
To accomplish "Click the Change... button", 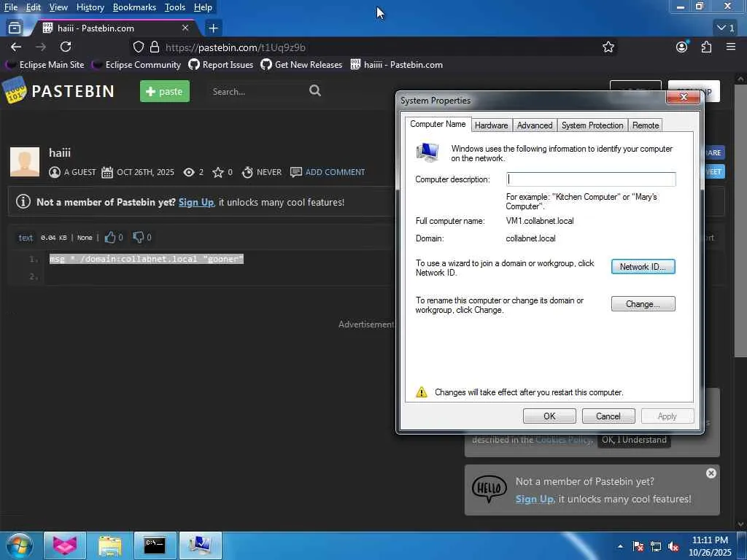I will [643, 304].
